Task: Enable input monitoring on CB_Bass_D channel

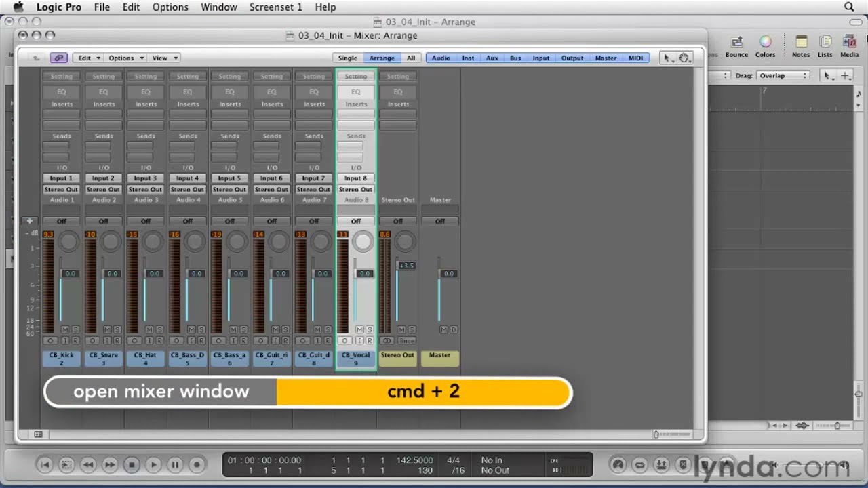Action: [192, 340]
